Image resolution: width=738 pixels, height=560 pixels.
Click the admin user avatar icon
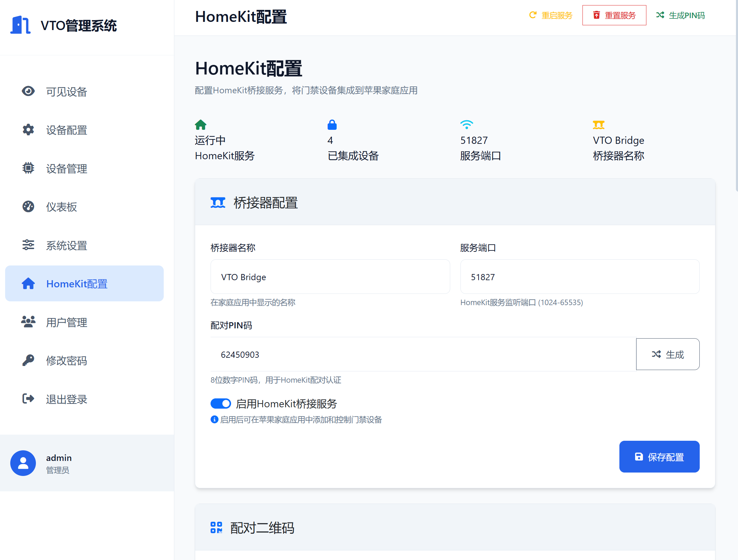23,463
